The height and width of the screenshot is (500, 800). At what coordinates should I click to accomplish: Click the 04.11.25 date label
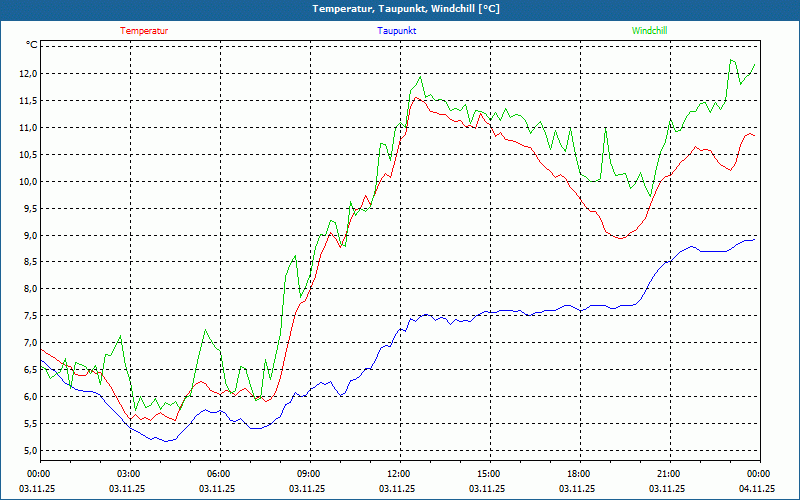pyautogui.click(x=757, y=489)
